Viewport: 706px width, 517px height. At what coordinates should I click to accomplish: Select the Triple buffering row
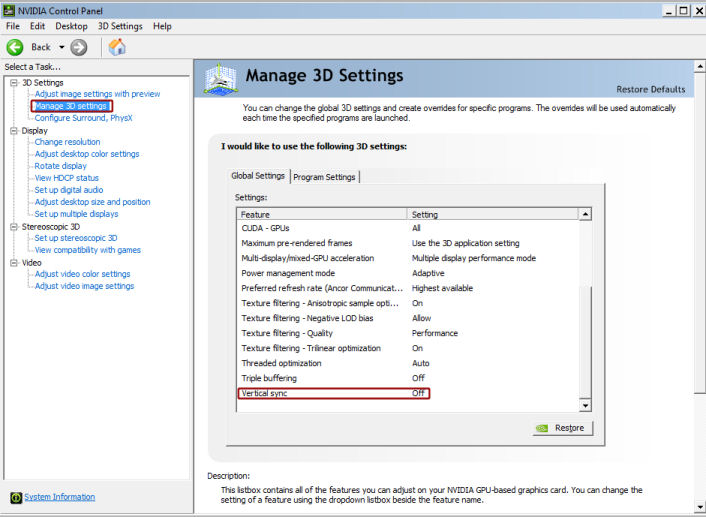[408, 378]
